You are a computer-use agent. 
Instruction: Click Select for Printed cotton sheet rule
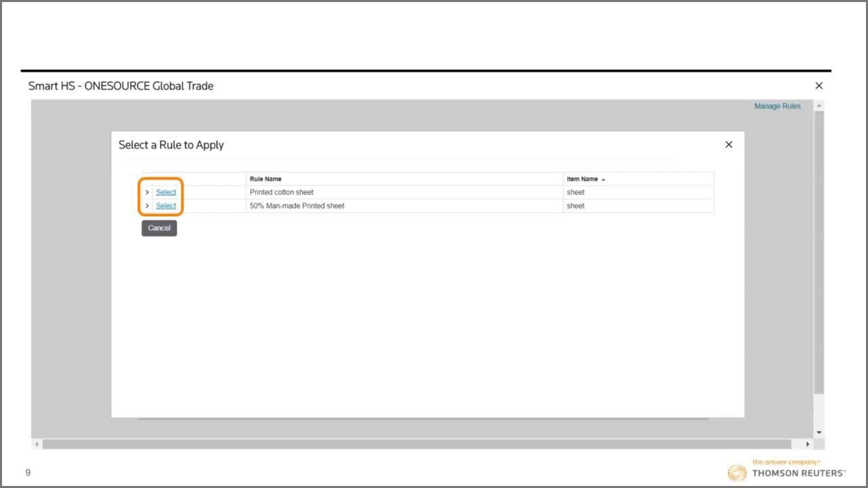165,192
